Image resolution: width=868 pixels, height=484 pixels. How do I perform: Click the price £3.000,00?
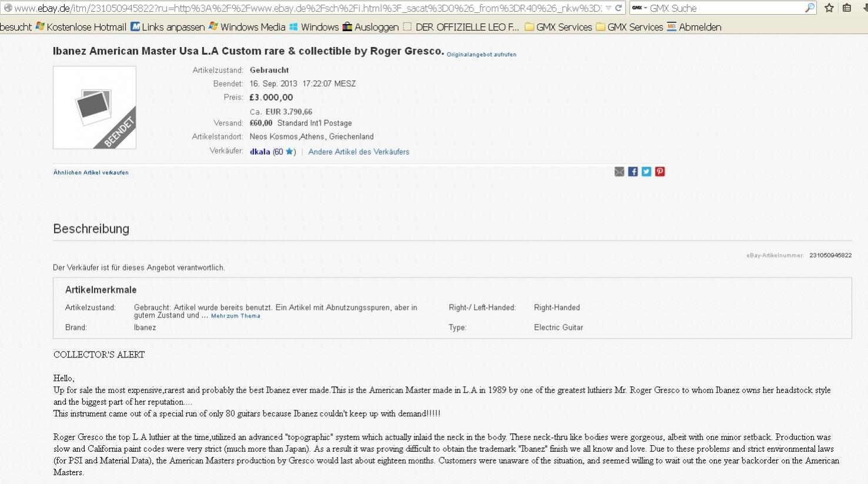(x=271, y=98)
